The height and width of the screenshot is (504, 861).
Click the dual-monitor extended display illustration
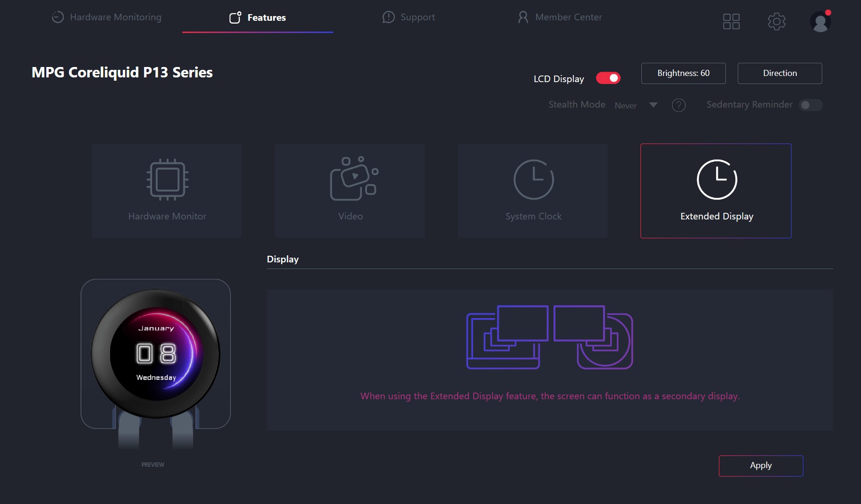(550, 337)
